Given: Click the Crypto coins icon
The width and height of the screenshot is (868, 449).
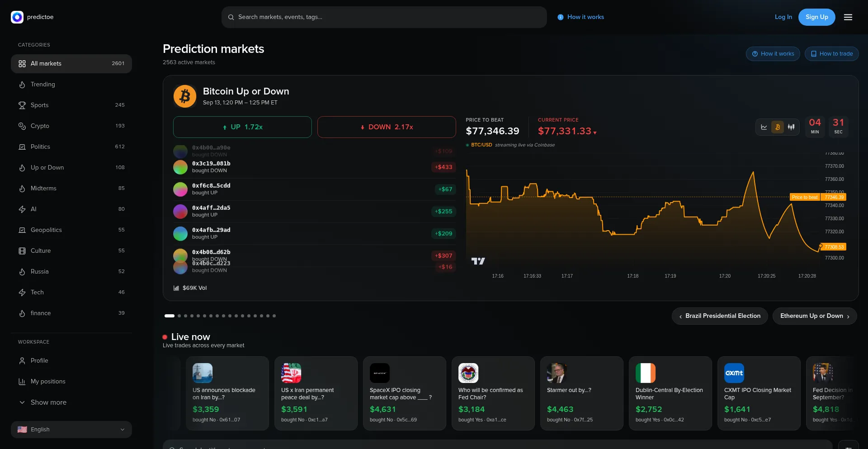Looking at the screenshot, I should point(22,126).
